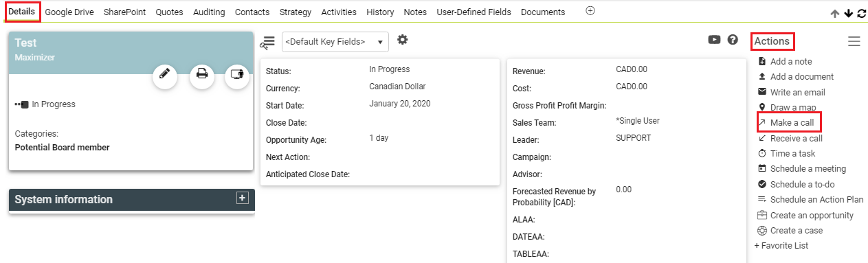Click the monitor share icon beside print

pos(237,74)
